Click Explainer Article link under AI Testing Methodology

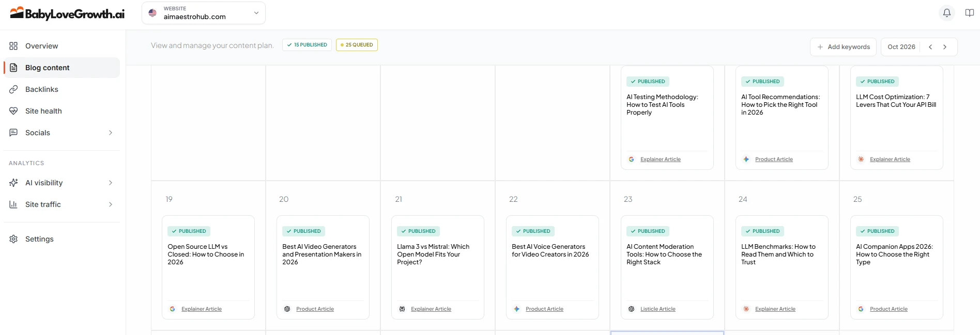pyautogui.click(x=660, y=159)
